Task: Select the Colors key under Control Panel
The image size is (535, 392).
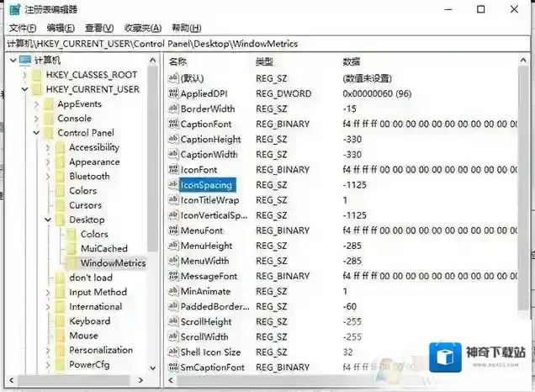Action: [83, 191]
